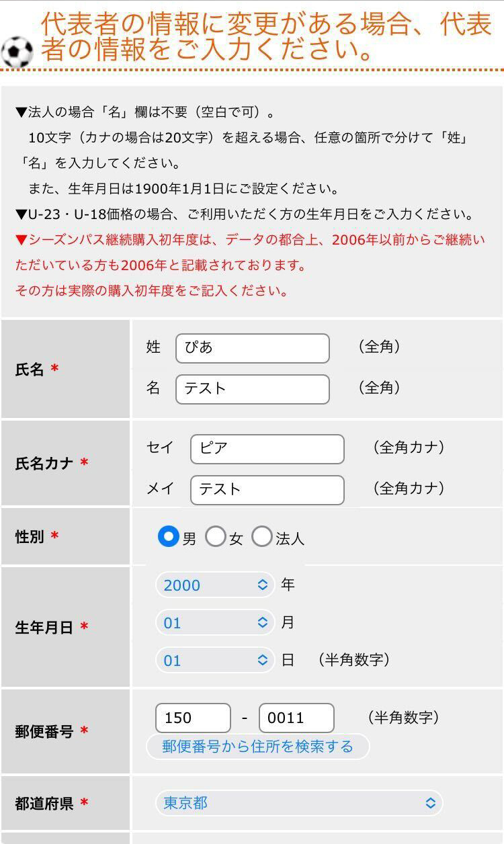The image size is (504, 844).
Task: Click the 姓 field containing ぴあ
Action: (x=252, y=348)
